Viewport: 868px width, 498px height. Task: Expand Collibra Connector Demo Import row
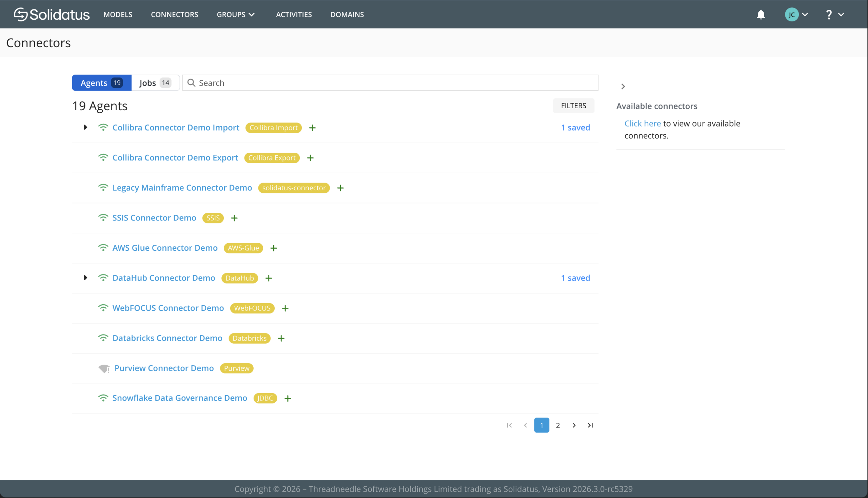(85, 127)
